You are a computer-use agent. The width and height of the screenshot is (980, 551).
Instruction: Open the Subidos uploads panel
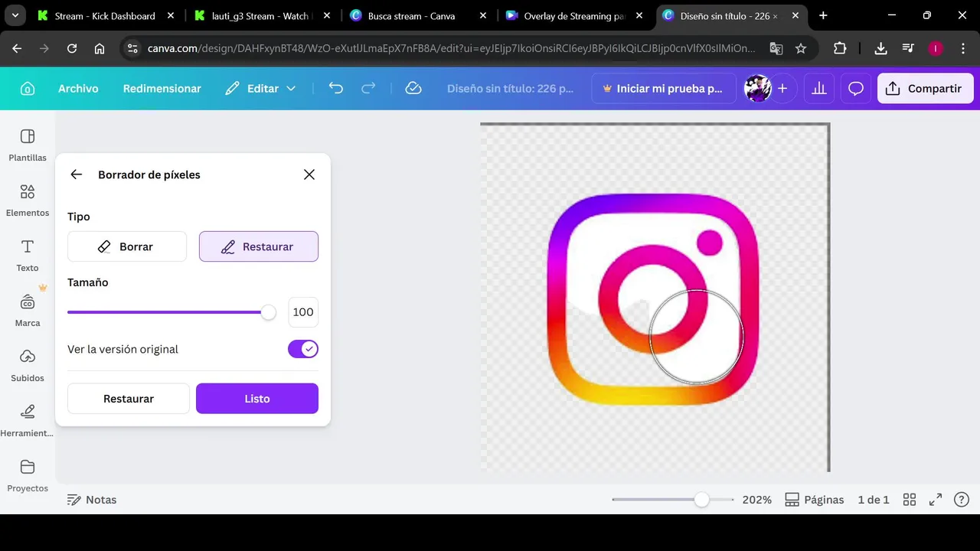tap(28, 366)
